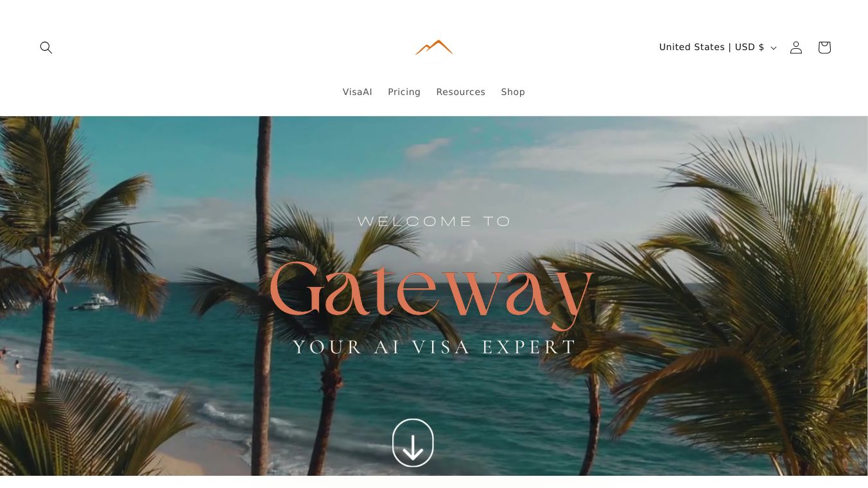Open the search magnifier icon
This screenshot has width=868, height=488.
tap(46, 48)
